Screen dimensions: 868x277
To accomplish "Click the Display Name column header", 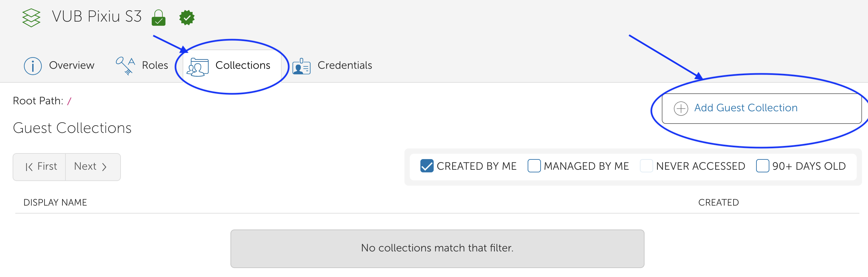I will (x=55, y=202).
